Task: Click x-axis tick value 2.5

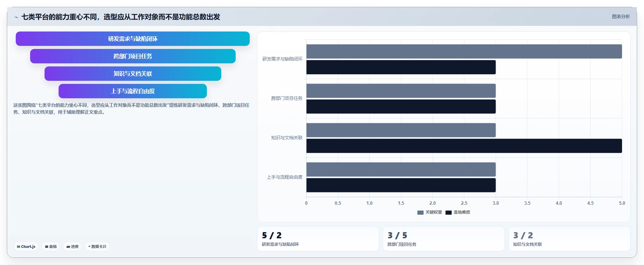Action: 464,203
